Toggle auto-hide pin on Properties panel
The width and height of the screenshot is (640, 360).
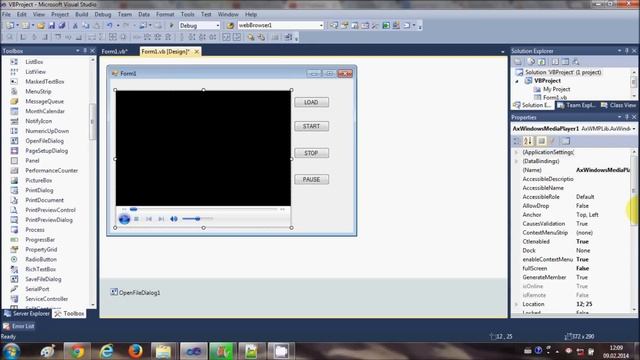click(x=627, y=117)
